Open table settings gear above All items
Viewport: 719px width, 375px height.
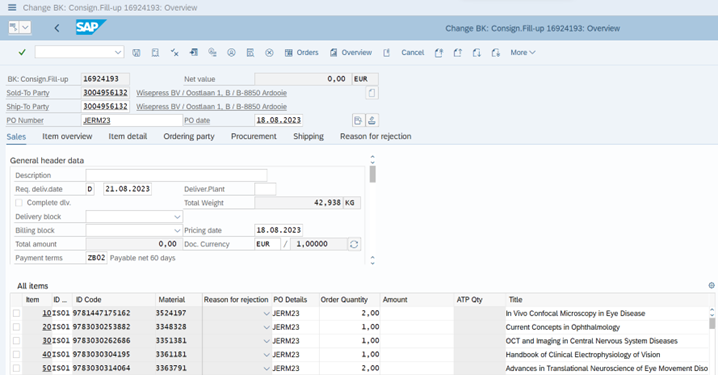[x=711, y=285]
